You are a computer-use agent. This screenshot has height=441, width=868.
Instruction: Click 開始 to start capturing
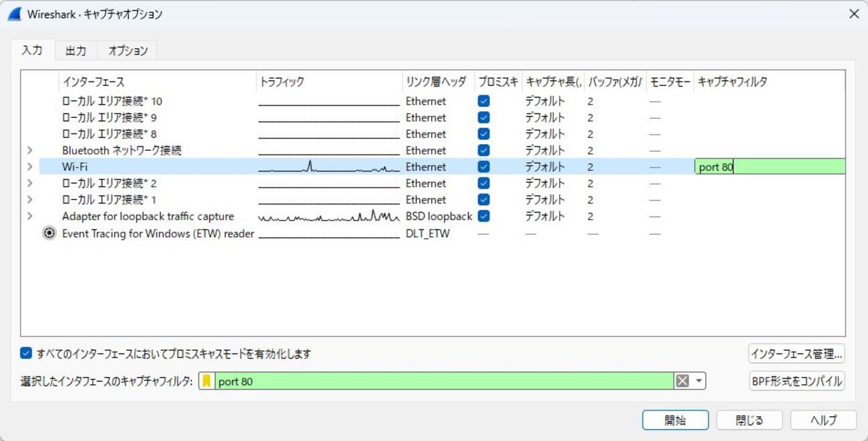(675, 420)
